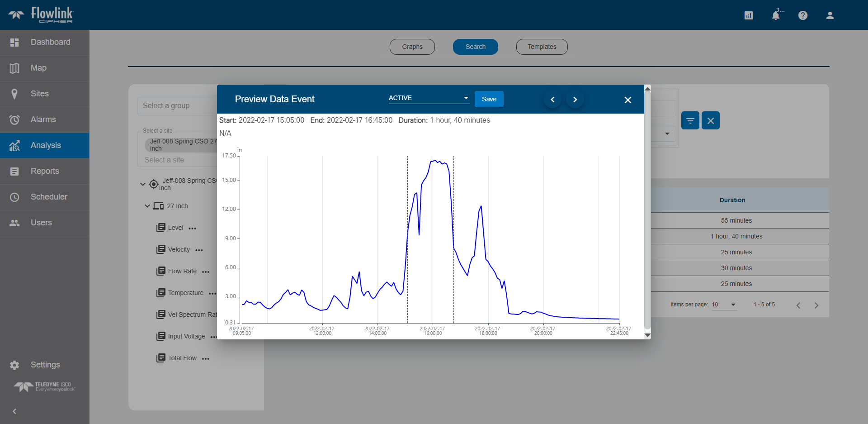Screen dimensions: 868x424
Task: Collapse the left sidebar with chevron
Action: click(14, 411)
